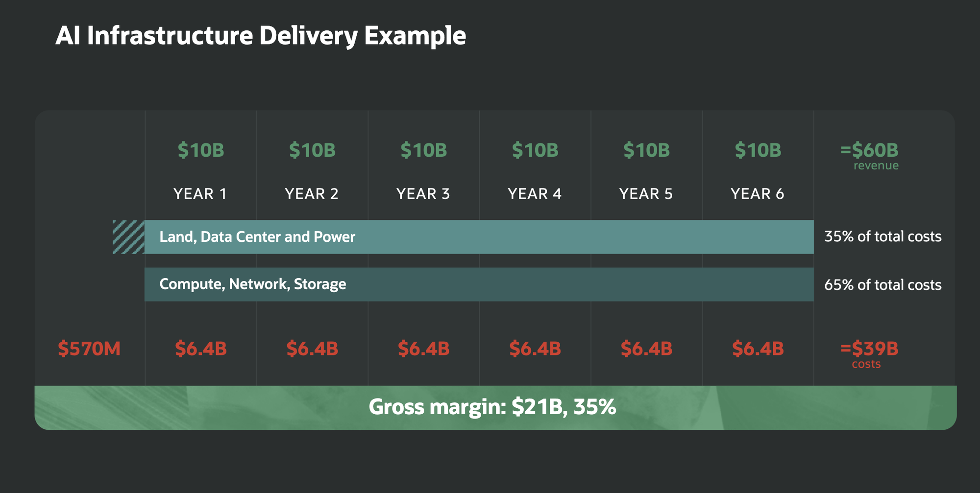980x493 pixels.
Task: Click the YEAR 2 label
Action: coord(312,194)
